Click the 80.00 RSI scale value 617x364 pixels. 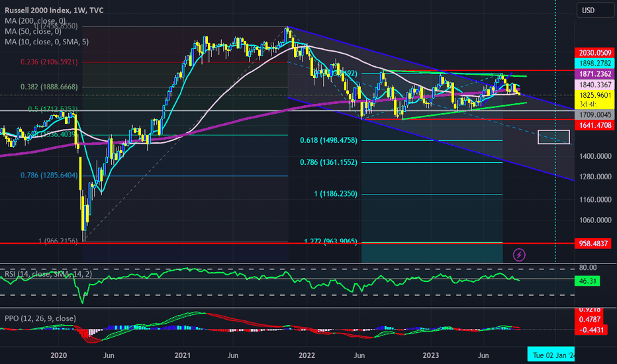pyautogui.click(x=588, y=267)
